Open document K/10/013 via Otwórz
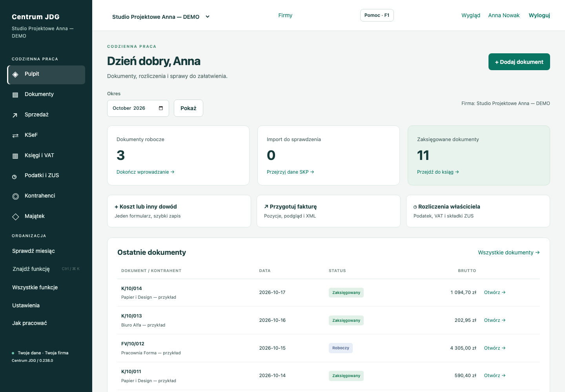 [x=495, y=320]
